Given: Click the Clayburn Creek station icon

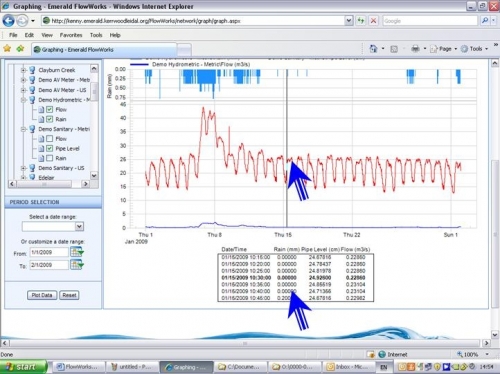Looking at the screenshot, I should 32,70.
